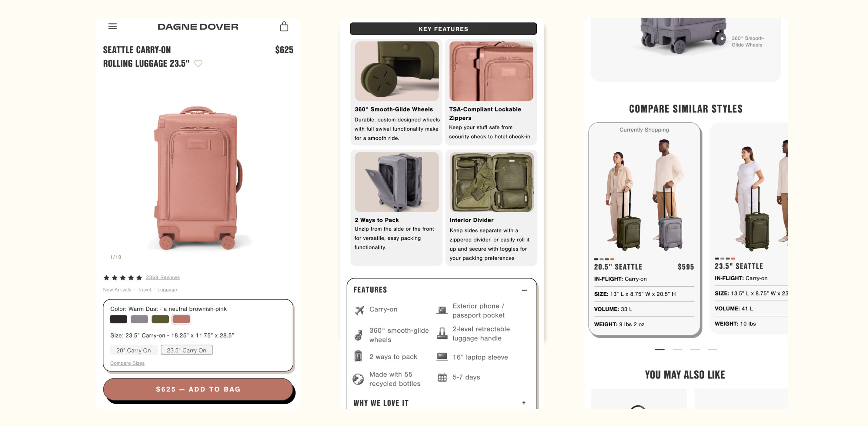Select the 20" Carry On size
The height and width of the screenshot is (426, 868).
tap(134, 350)
